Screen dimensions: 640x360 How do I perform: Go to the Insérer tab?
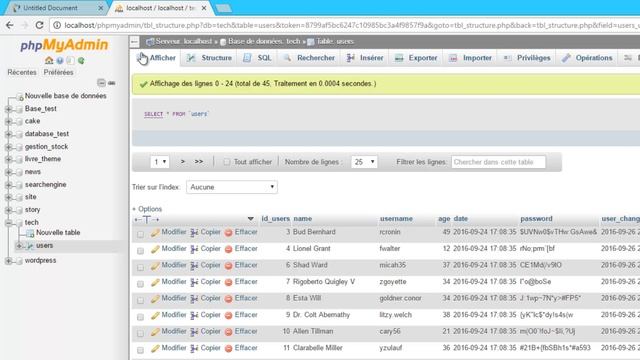[x=366, y=58]
